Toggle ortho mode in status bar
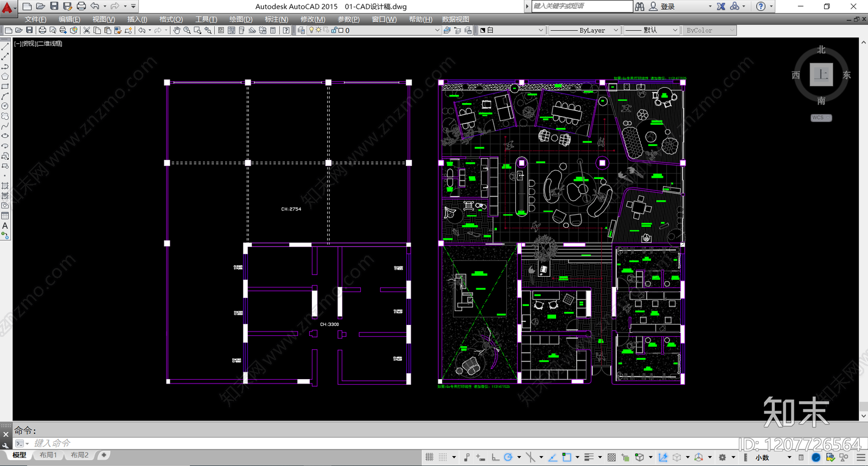Viewport: 868px width, 466px height. [495, 457]
